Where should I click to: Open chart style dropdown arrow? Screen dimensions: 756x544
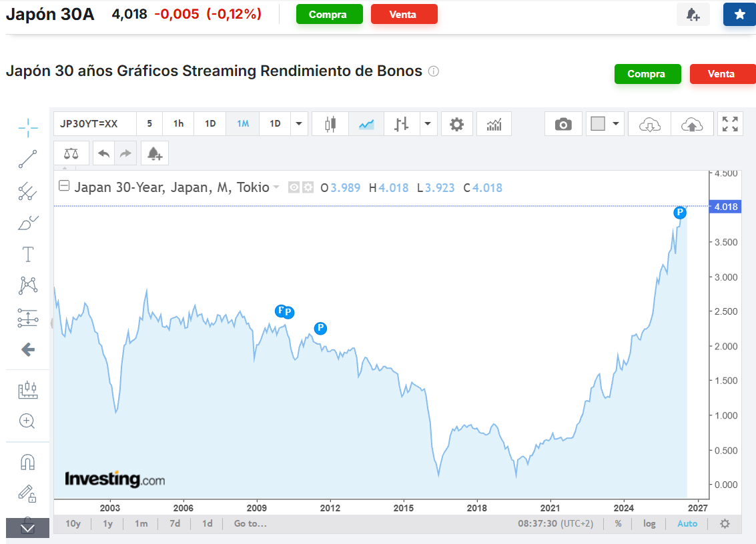(x=428, y=124)
